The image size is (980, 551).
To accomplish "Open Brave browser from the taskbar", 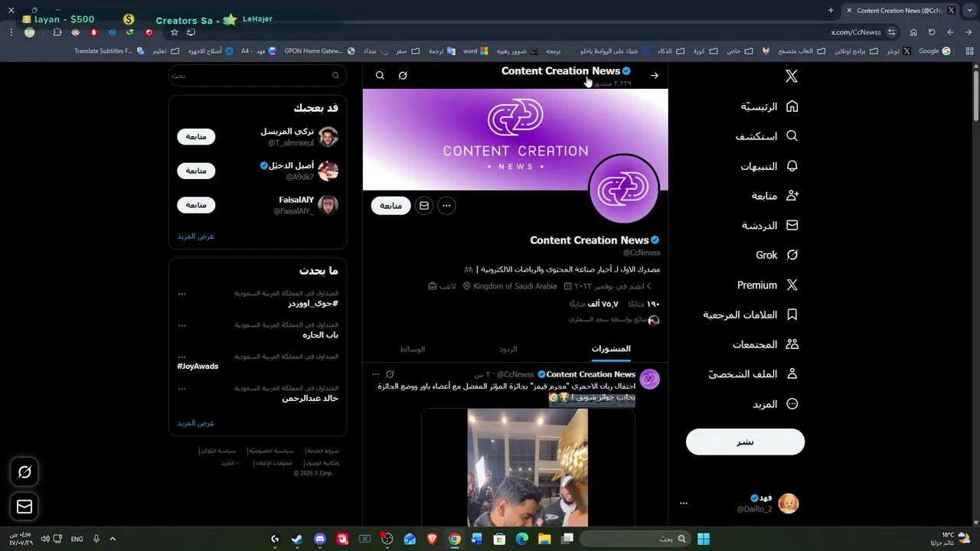I will (x=432, y=539).
